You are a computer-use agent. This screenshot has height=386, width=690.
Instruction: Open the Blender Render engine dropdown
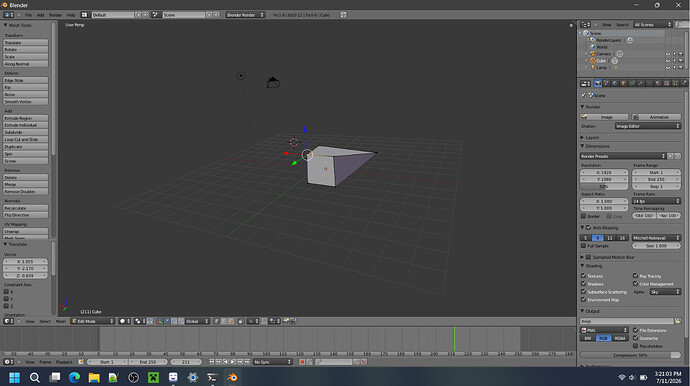point(245,15)
